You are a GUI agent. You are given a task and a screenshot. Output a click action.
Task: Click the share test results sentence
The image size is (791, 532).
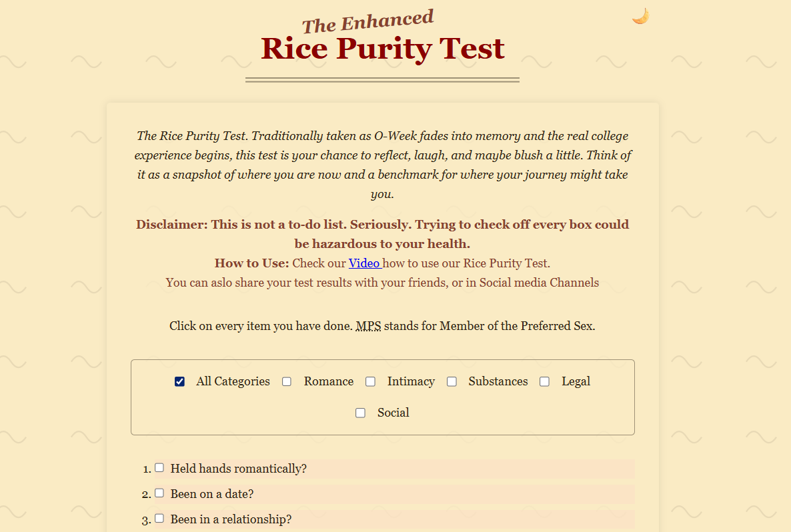pos(382,283)
